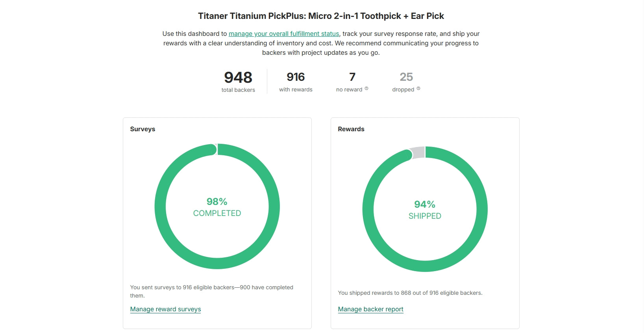The image size is (644, 333).
Task: Click the 7 no reward count
Action: point(352,77)
